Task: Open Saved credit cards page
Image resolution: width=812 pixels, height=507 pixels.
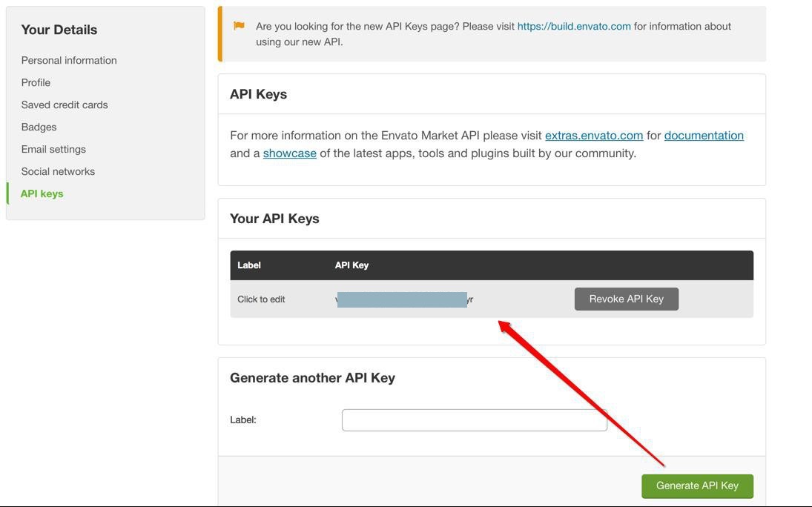Action: coord(65,105)
